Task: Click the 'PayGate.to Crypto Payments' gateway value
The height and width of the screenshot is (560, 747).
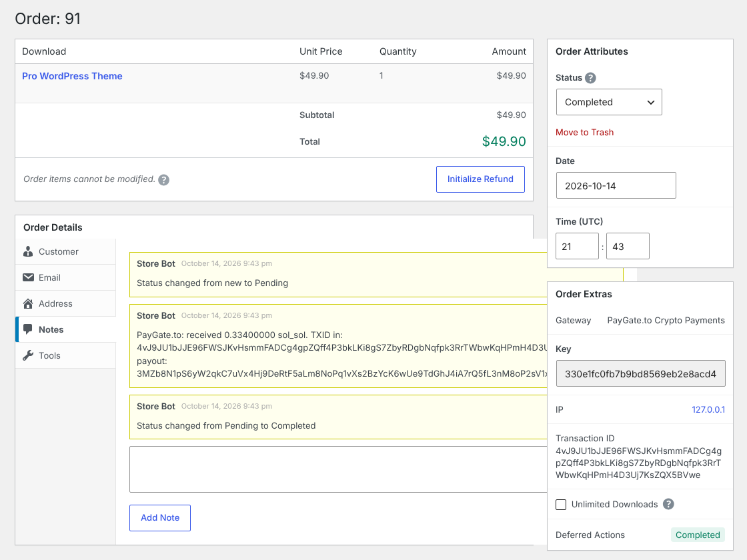Action: tap(666, 321)
